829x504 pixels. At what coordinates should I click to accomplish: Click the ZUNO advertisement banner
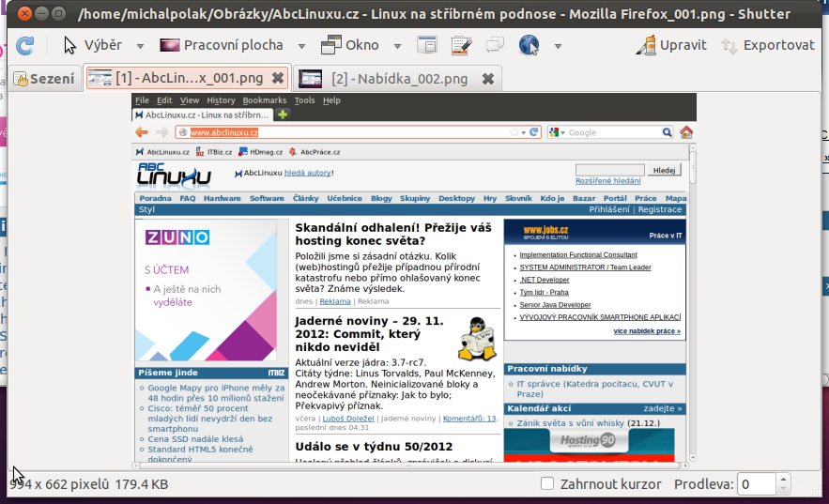(x=207, y=290)
